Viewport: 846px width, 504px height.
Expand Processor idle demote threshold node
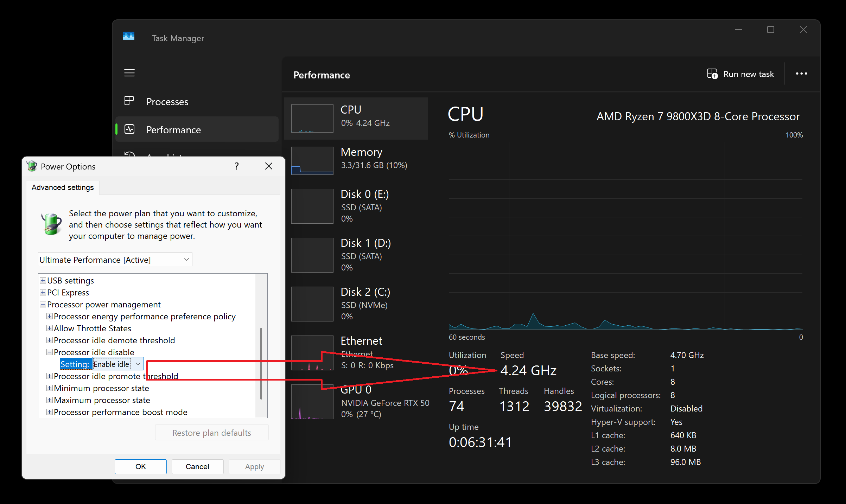pyautogui.click(x=50, y=340)
